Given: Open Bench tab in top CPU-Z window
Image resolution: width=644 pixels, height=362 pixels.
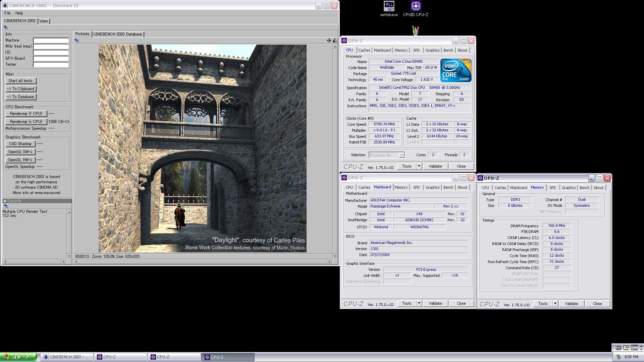Looking at the screenshot, I should coord(448,50).
